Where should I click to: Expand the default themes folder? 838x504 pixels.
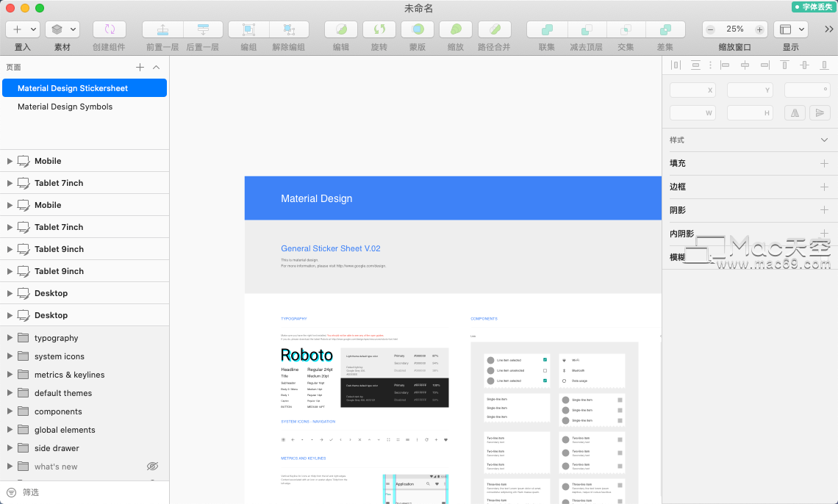pyautogui.click(x=10, y=393)
